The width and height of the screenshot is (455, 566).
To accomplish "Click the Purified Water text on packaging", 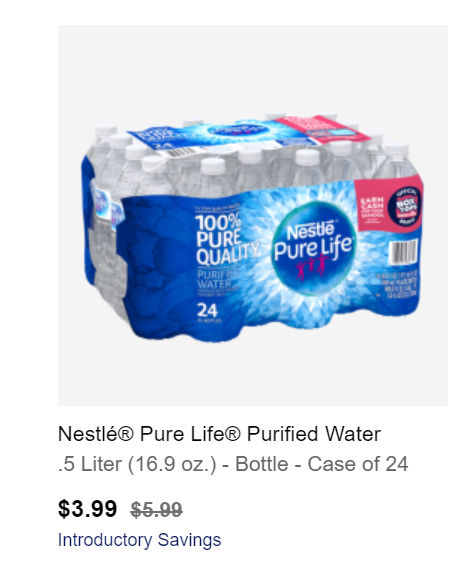I will pos(215,279).
